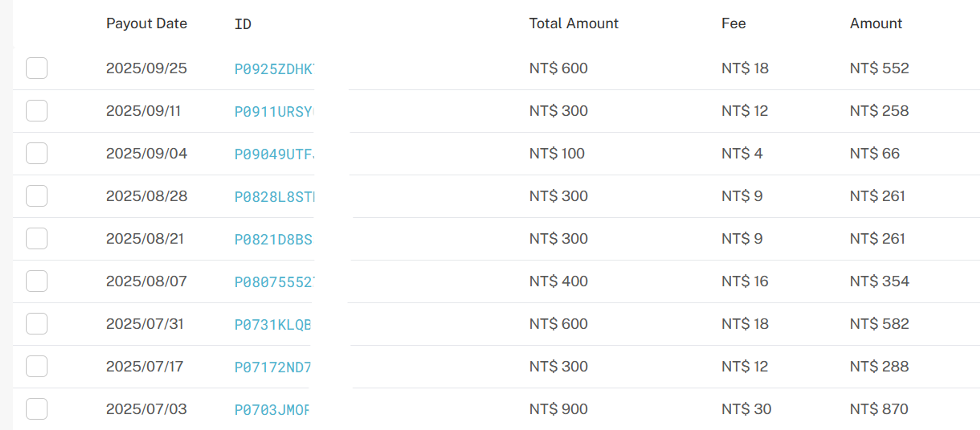Check the 2025/07/17 payout checkbox
The height and width of the screenshot is (430, 980).
tap(37, 367)
